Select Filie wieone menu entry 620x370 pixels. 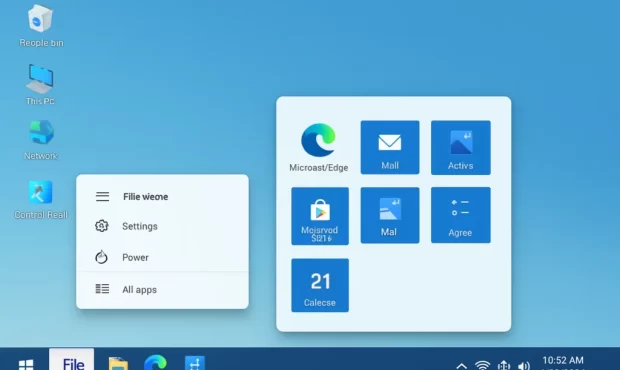[162, 196]
